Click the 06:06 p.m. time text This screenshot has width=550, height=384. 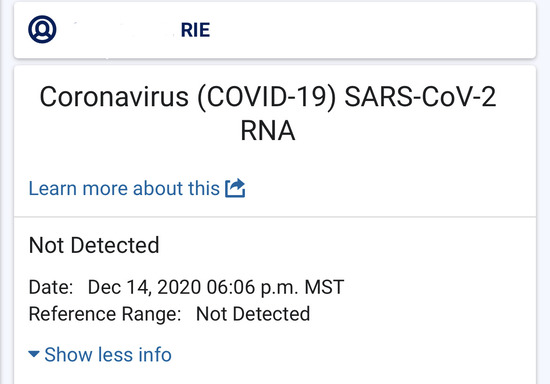(253, 287)
